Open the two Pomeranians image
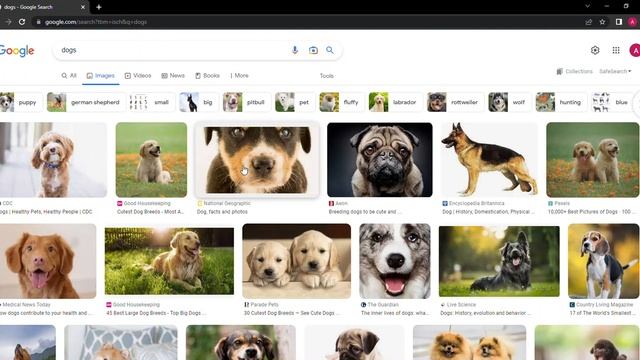 click(x=469, y=343)
